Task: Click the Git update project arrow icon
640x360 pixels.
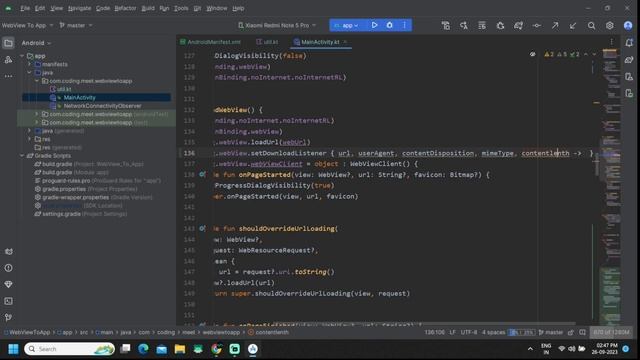Action: point(573,26)
